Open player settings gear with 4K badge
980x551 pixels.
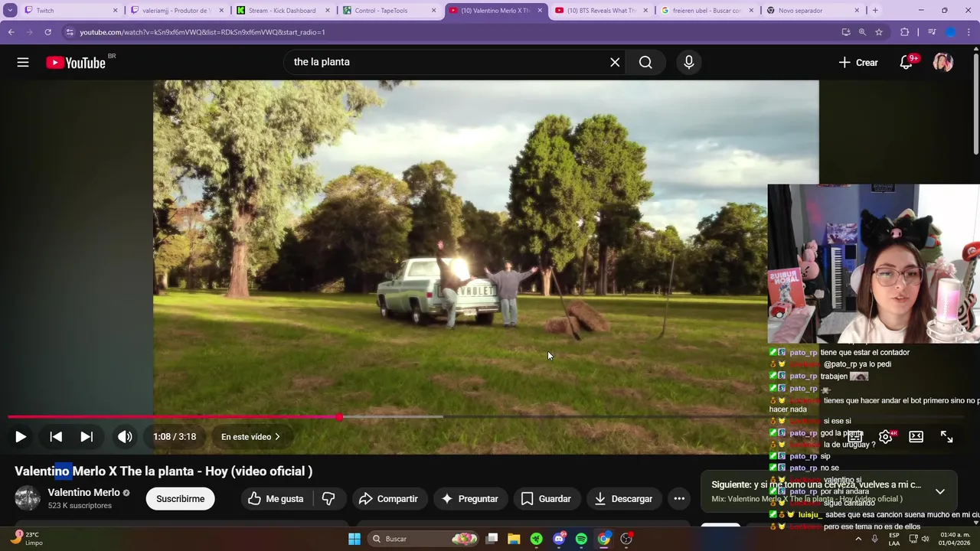pyautogui.click(x=886, y=437)
